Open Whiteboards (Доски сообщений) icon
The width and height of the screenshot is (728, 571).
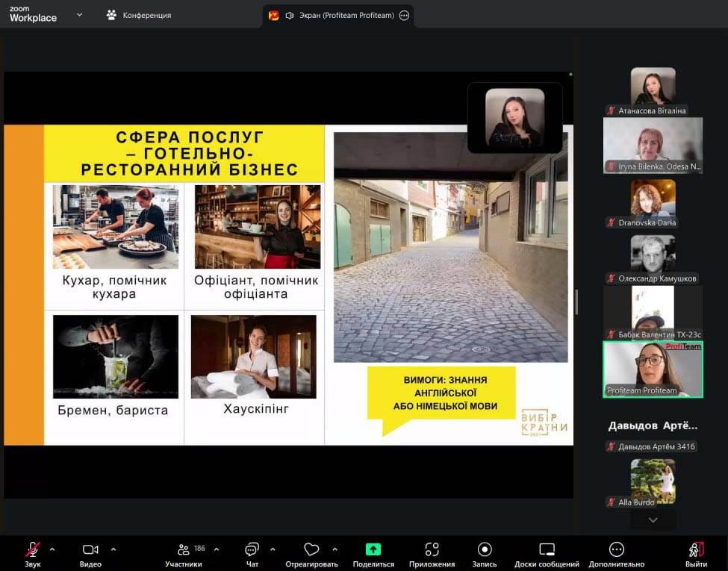(547, 550)
